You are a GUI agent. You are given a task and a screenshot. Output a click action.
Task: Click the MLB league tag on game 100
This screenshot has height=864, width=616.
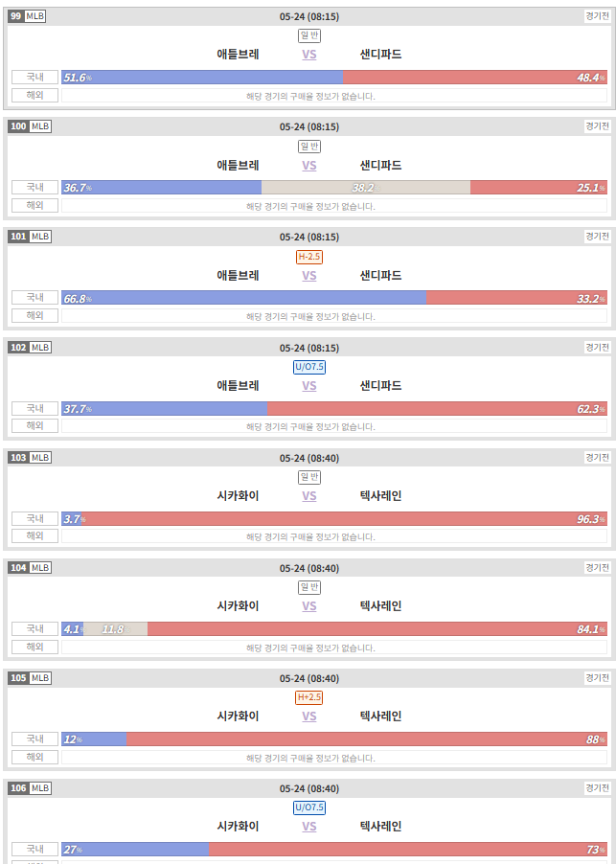coord(39,126)
